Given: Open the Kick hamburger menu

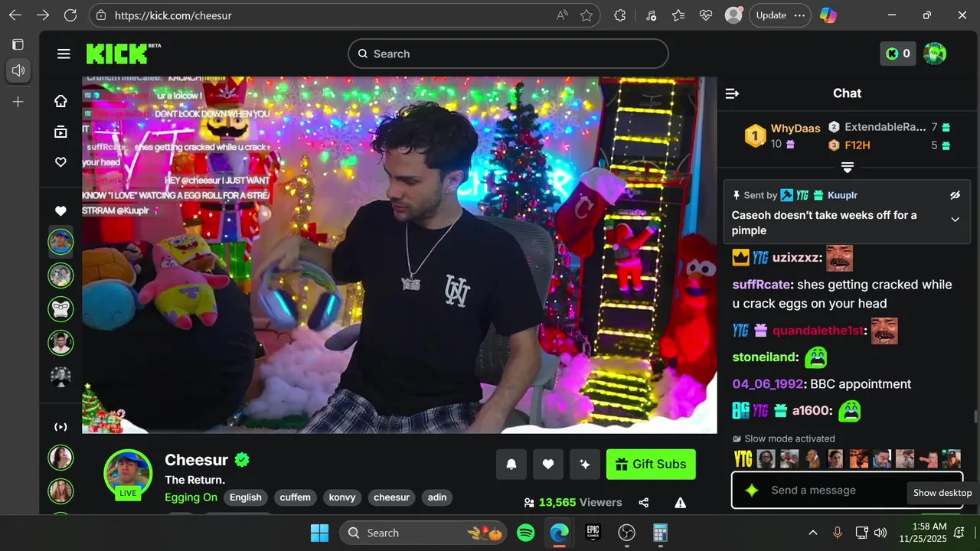Looking at the screenshot, I should [64, 54].
